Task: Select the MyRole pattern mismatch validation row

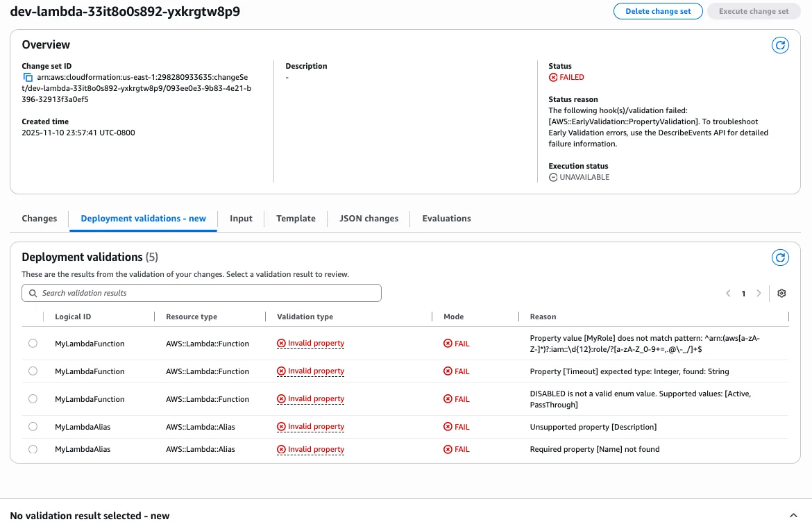Action: (33, 343)
